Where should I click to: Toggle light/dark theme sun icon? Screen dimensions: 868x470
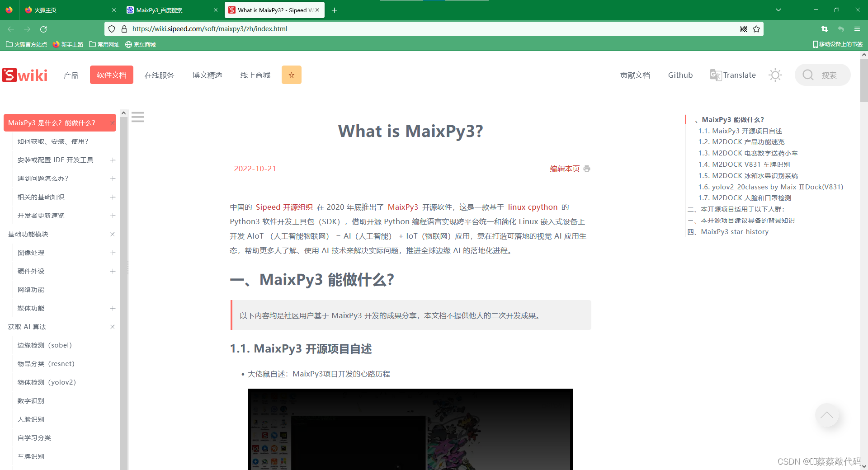tap(775, 75)
